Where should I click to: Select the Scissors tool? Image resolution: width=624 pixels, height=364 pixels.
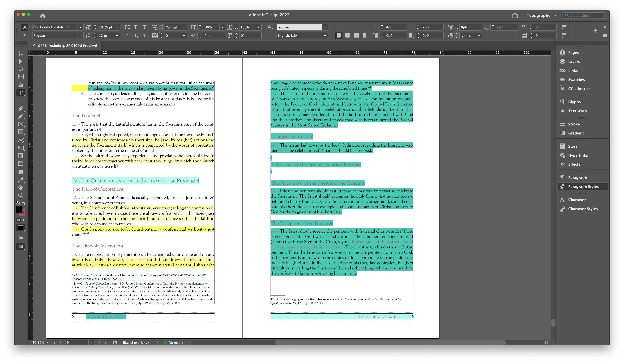tap(21, 140)
